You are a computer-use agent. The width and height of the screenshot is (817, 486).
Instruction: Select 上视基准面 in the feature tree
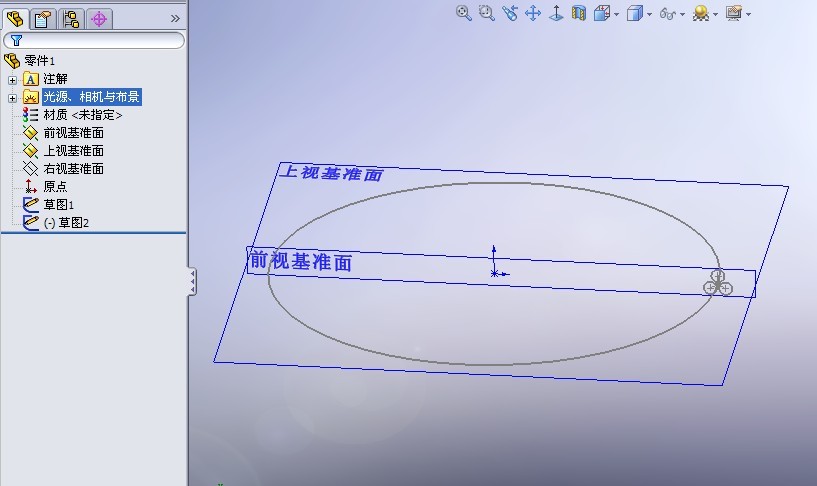coord(73,151)
